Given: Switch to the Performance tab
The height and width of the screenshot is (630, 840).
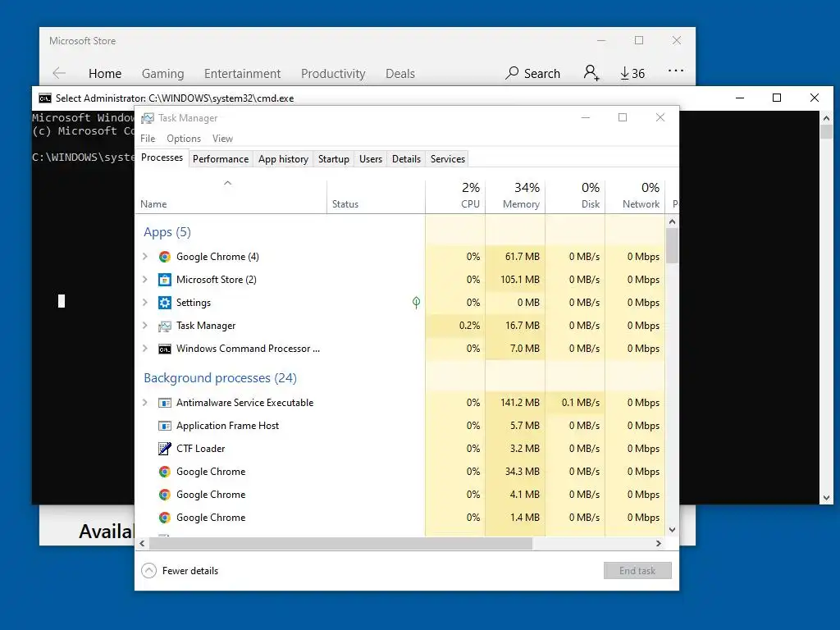Looking at the screenshot, I should 221,159.
